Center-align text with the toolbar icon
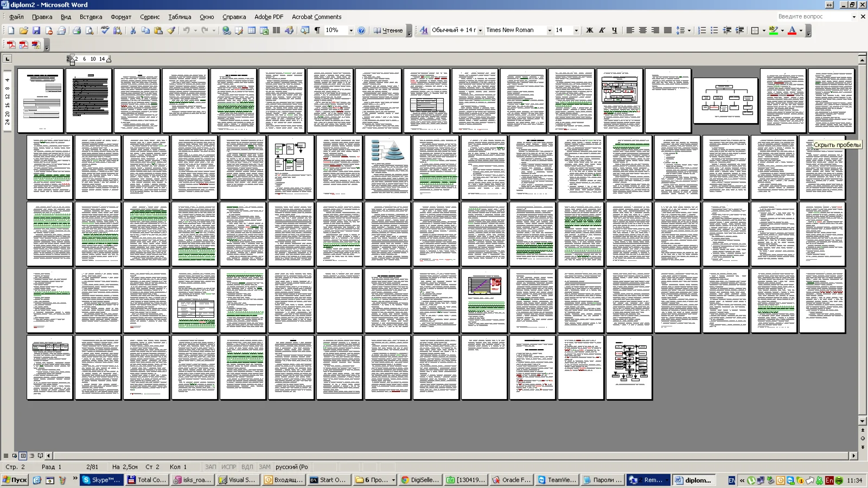This screenshot has height=488, width=868. [x=643, y=30]
